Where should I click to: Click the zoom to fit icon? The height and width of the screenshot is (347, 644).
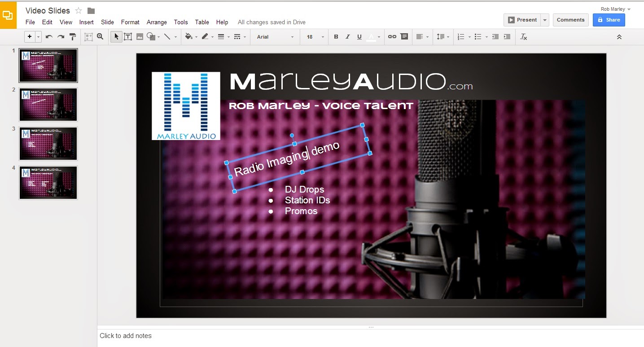tap(88, 37)
